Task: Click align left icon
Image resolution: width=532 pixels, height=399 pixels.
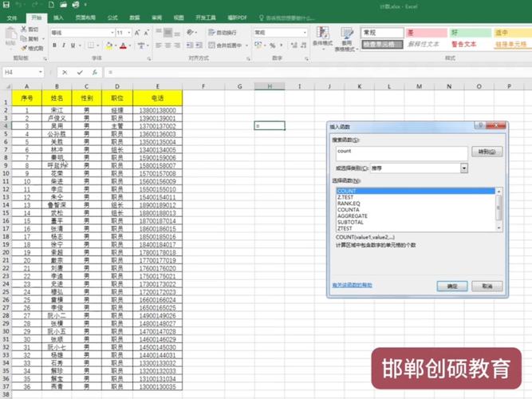Action: coord(159,45)
